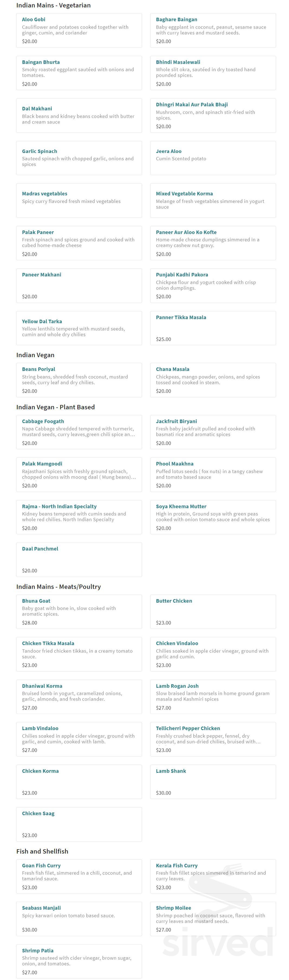
Task: Click on Soya Kheema Mutter
Action: [181, 507]
